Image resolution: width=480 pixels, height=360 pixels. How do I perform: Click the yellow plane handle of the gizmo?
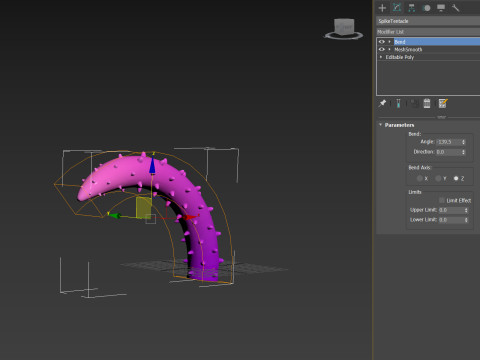coord(144,207)
